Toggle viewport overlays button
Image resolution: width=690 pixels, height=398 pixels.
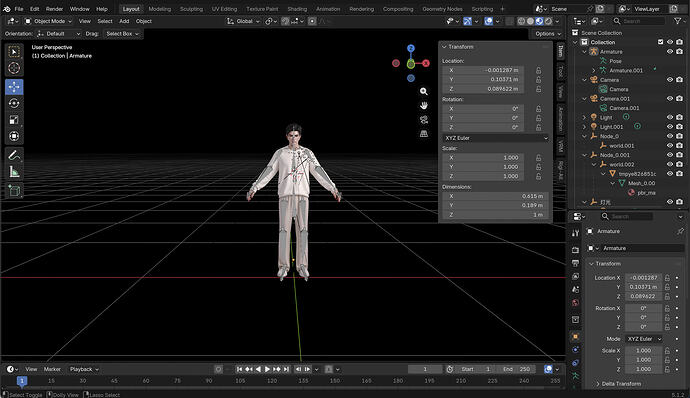click(x=488, y=21)
